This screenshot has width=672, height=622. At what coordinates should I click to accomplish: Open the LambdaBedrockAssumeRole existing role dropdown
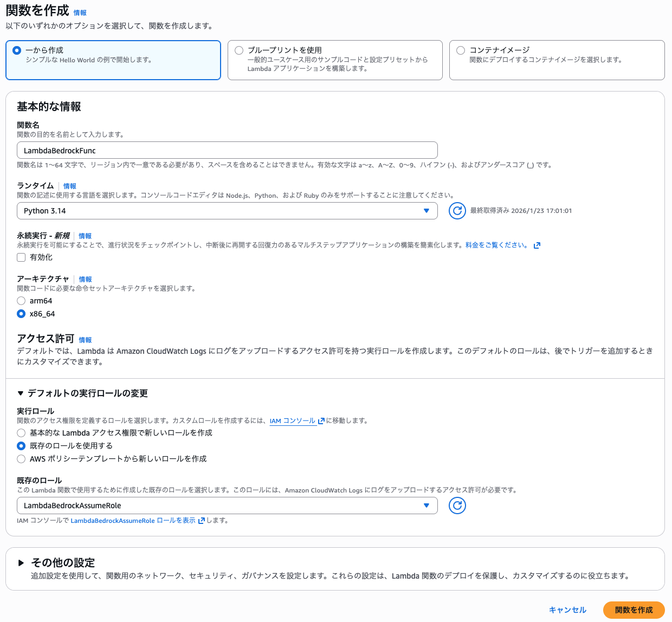click(227, 506)
